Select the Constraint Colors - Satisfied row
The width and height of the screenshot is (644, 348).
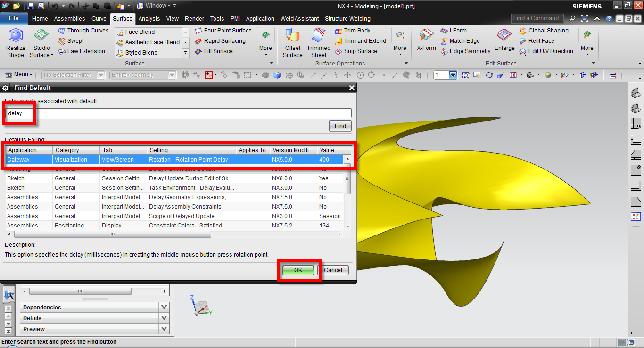pyautogui.click(x=175, y=226)
